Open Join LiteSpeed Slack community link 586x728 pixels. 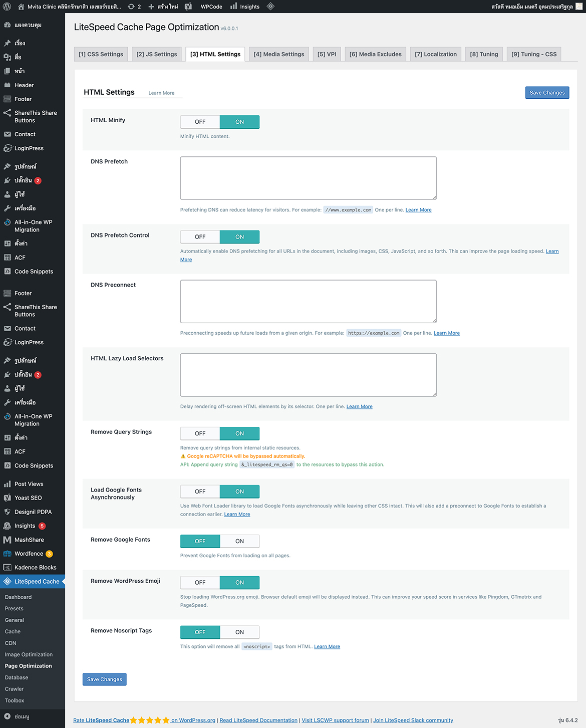pyautogui.click(x=413, y=720)
